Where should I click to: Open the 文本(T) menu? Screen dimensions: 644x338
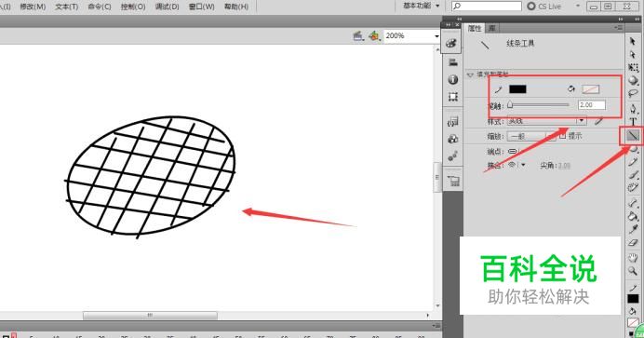66,7
